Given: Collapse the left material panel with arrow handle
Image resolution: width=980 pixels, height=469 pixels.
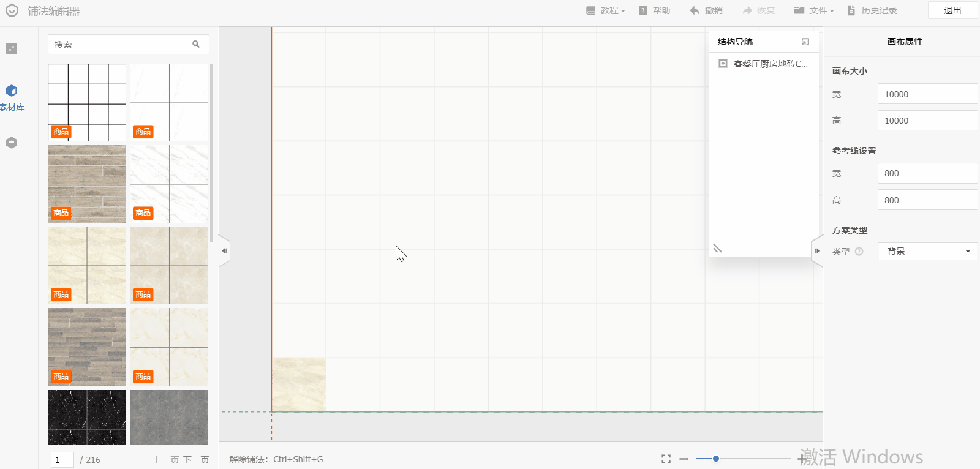Looking at the screenshot, I should coord(224,251).
